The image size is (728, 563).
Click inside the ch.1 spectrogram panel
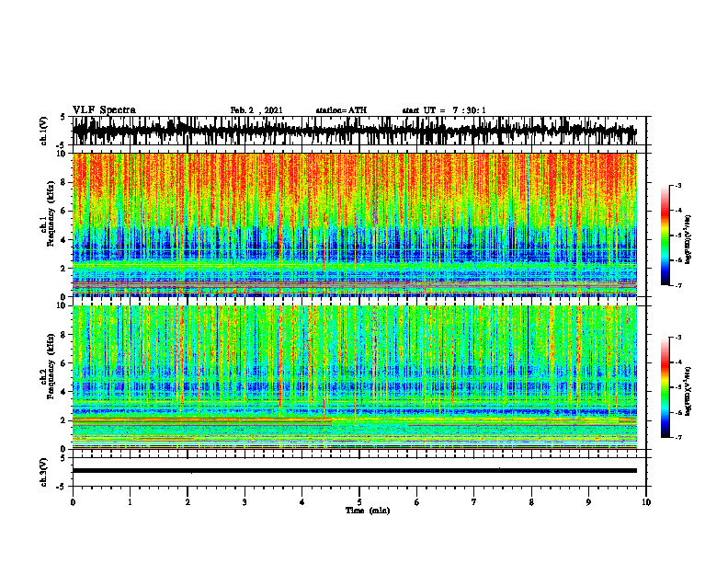pos(354,224)
